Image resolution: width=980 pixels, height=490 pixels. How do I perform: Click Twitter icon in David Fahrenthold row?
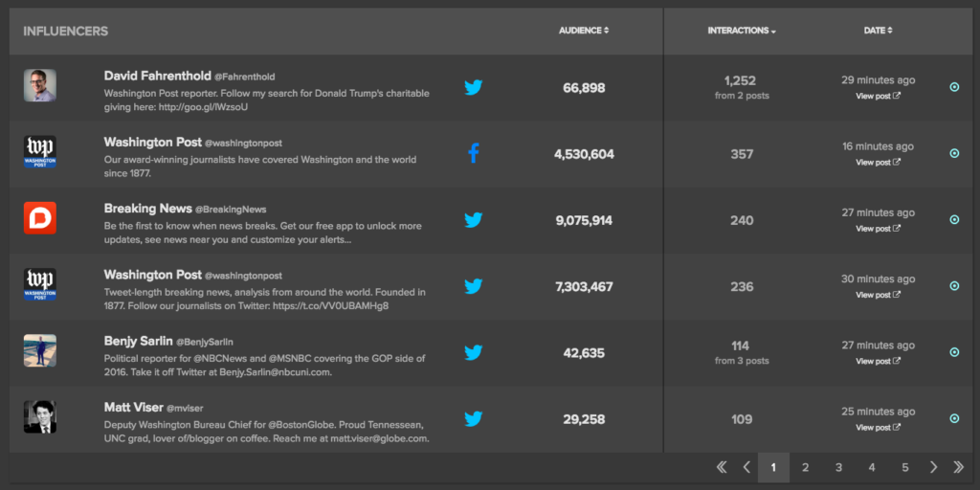click(473, 87)
